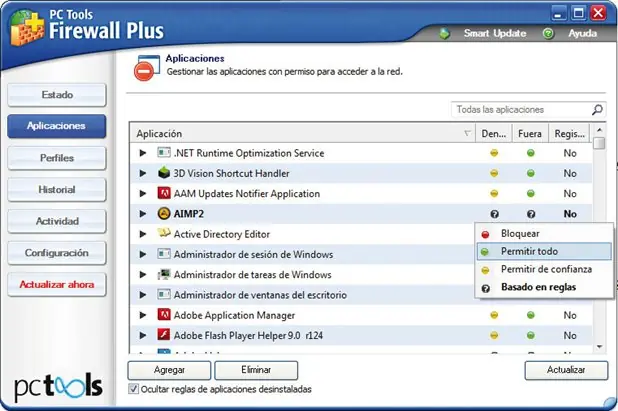Viewport: 618px width, 411px height.
Task: Open the Aplicación column sort arrow
Action: [468, 134]
